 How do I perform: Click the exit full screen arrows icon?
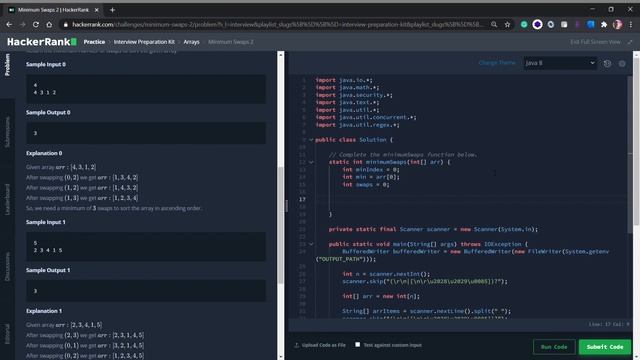coord(630,42)
